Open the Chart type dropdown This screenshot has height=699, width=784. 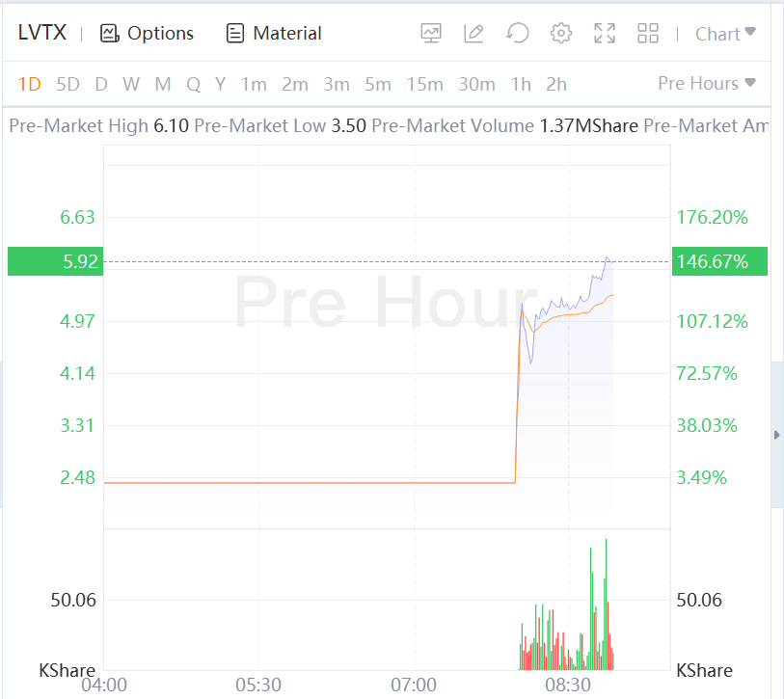pos(725,34)
